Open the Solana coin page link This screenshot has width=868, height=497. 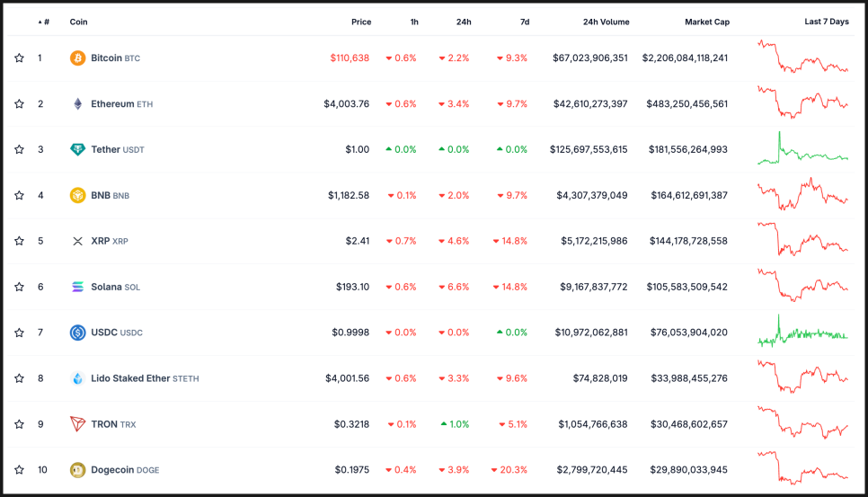click(x=112, y=287)
